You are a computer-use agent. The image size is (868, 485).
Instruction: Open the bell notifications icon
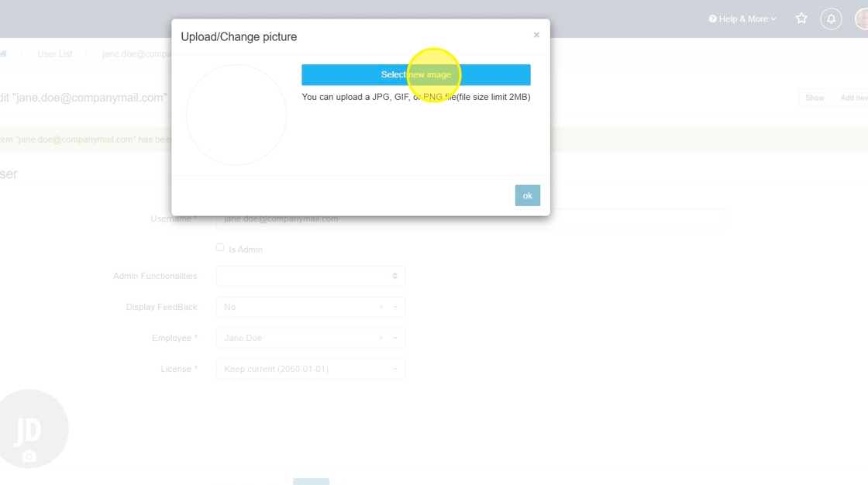click(x=831, y=19)
